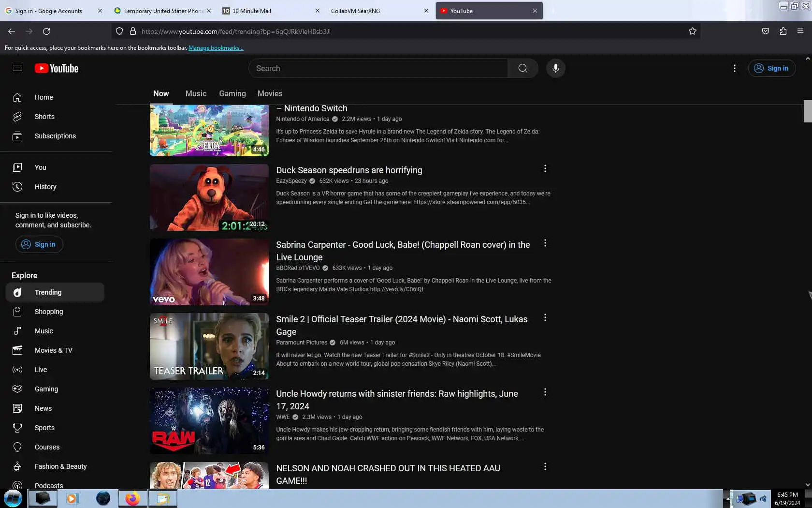Open Fashion & Beauty in the sidebar
This screenshot has width=812, height=508.
pyautogui.click(x=55, y=466)
